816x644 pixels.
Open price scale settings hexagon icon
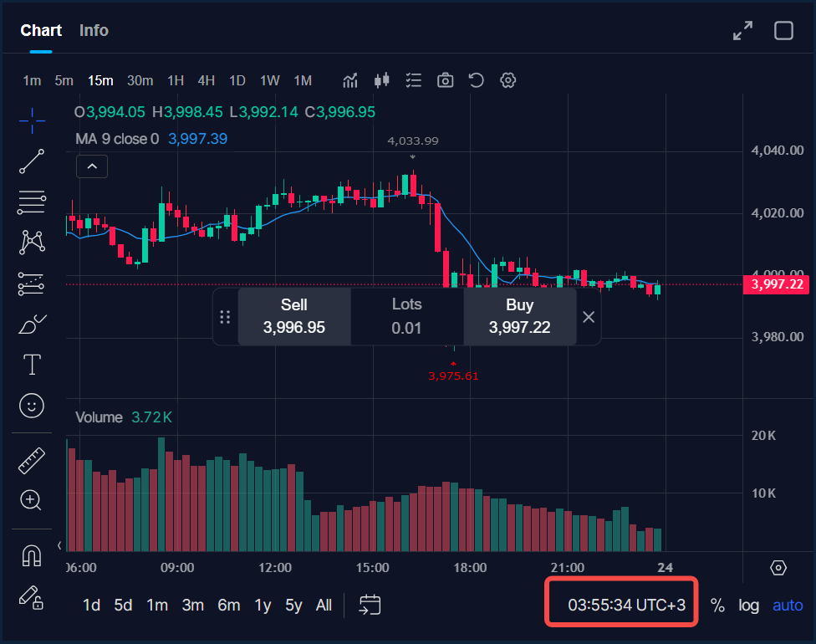pyautogui.click(x=778, y=567)
